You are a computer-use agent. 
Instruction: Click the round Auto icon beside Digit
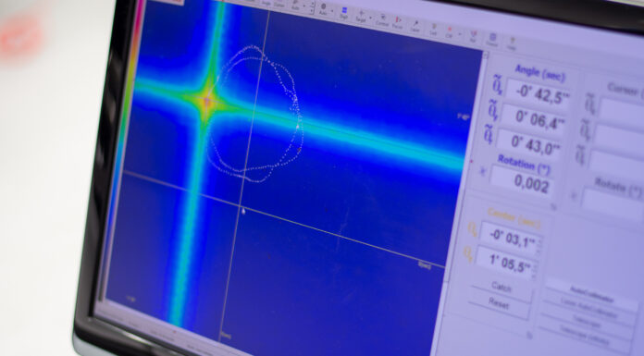click(x=323, y=9)
